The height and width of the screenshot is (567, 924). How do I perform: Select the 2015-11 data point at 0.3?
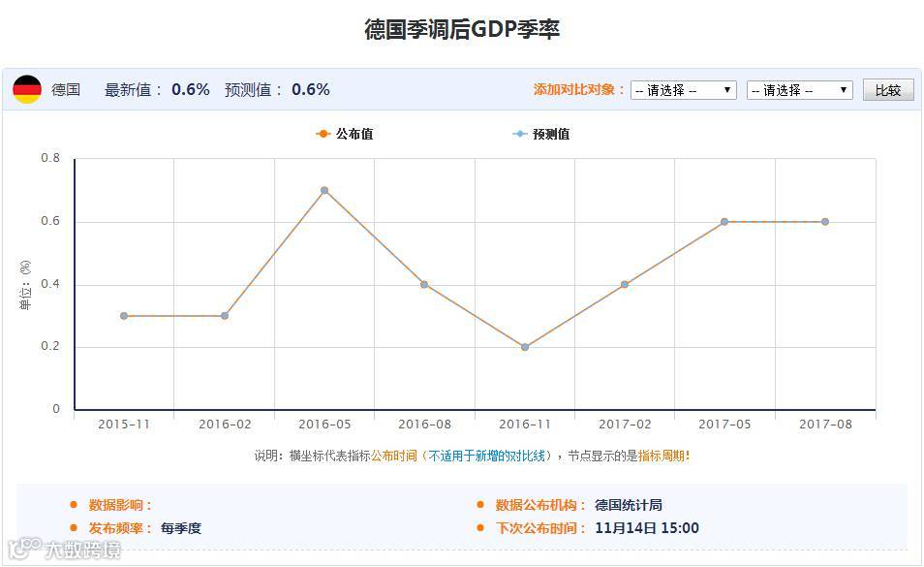(124, 316)
